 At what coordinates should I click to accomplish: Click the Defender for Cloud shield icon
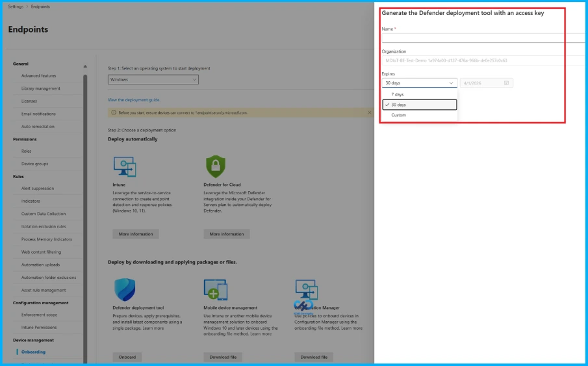216,166
